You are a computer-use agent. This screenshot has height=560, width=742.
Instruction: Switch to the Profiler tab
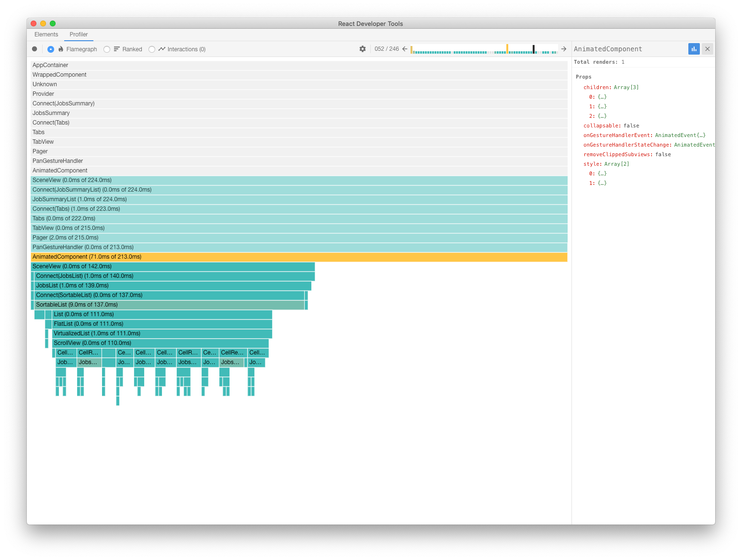[x=79, y=34]
